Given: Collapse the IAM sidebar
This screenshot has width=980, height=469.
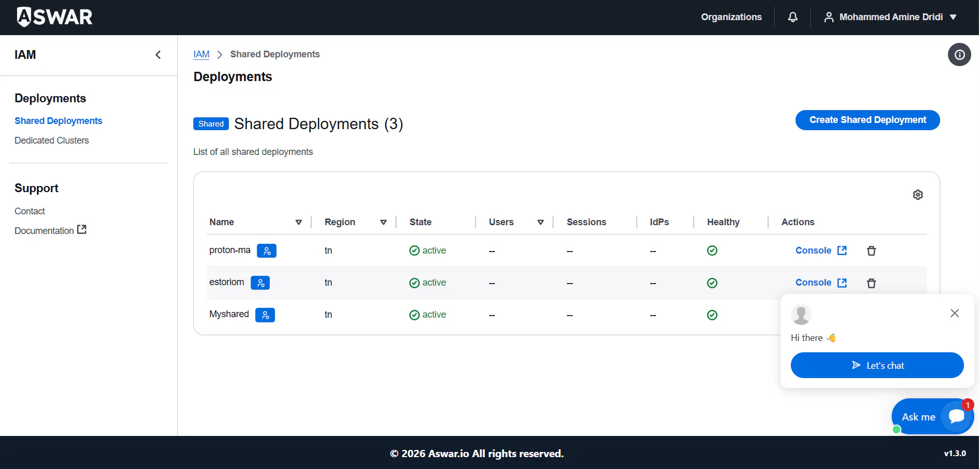Looking at the screenshot, I should [x=158, y=55].
